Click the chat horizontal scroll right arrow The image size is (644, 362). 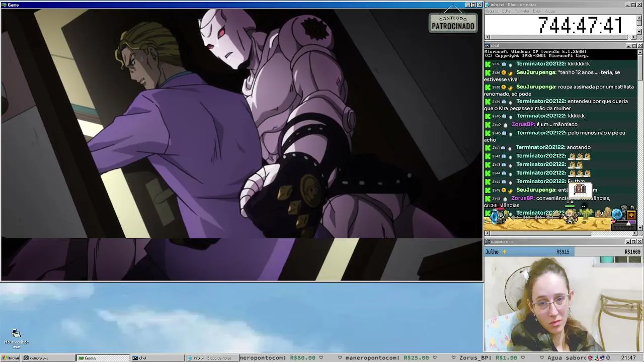[x=634, y=233]
